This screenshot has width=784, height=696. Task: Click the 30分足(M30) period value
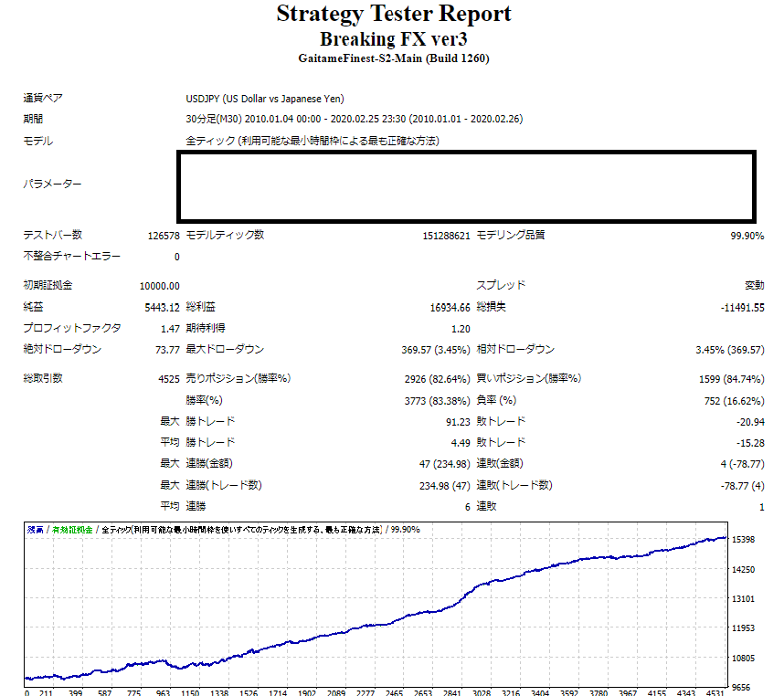coord(354,119)
